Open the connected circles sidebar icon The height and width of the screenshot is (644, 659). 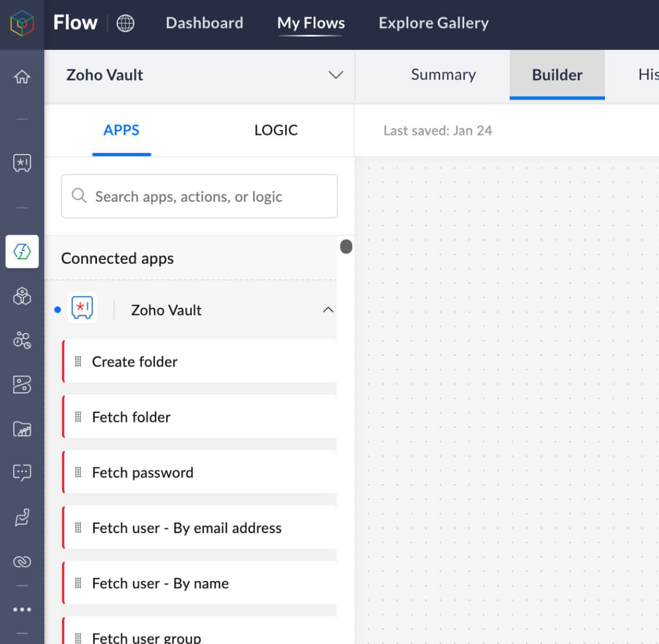(22, 340)
